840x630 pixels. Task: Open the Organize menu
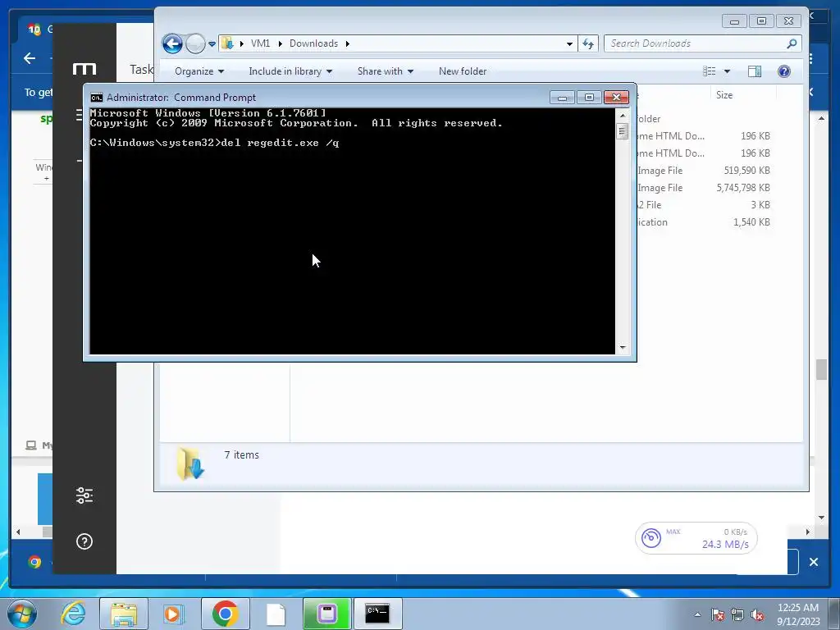[199, 71]
